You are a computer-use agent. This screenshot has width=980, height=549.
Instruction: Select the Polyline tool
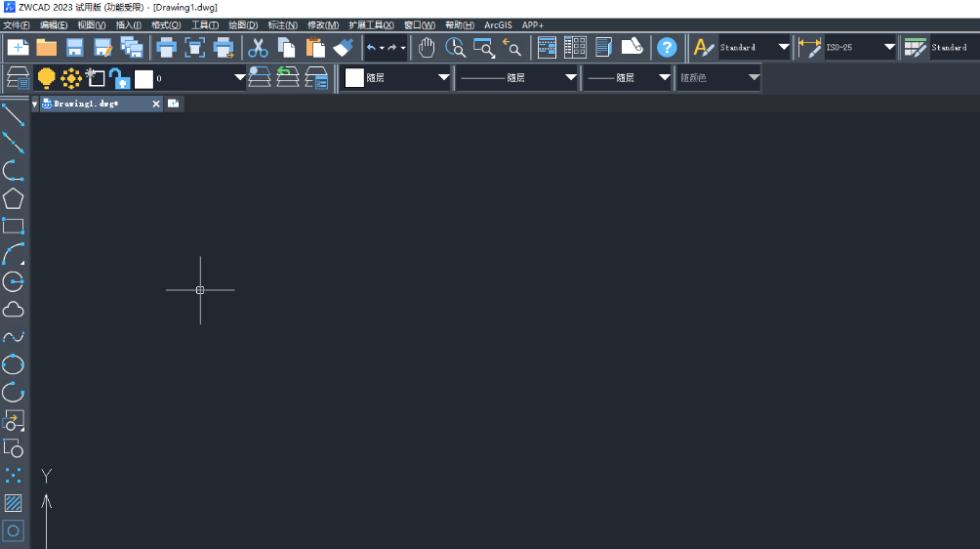(13, 171)
